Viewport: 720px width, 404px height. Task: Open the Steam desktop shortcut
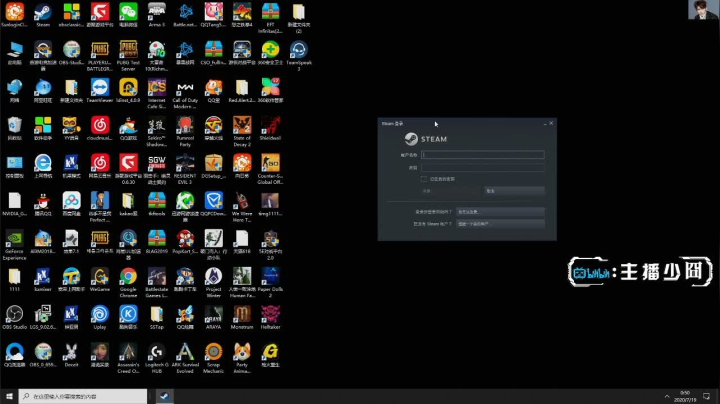click(43, 15)
